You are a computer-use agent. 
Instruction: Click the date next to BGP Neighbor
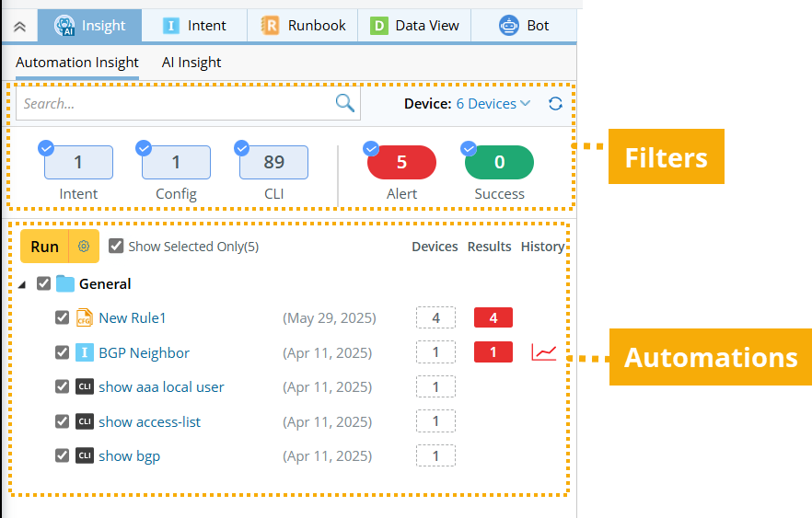pos(328,353)
